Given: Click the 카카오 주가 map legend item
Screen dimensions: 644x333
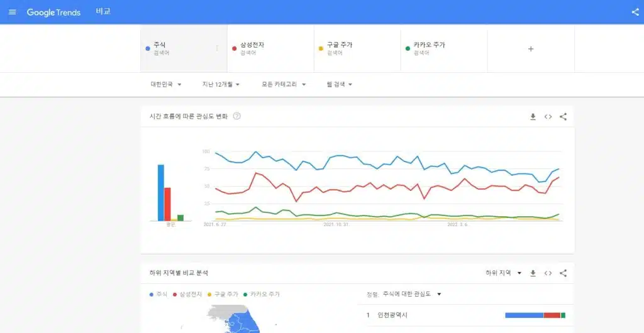Looking at the screenshot, I should (261, 295).
